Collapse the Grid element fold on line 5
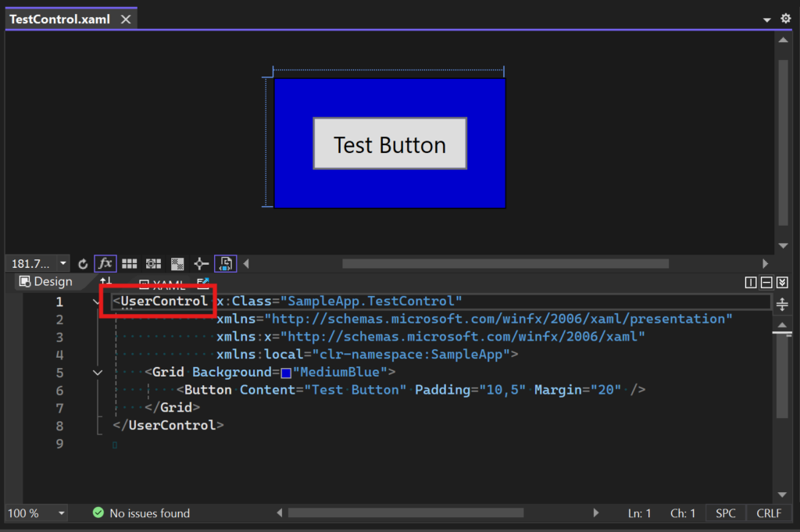The width and height of the screenshot is (800, 532). click(98, 373)
